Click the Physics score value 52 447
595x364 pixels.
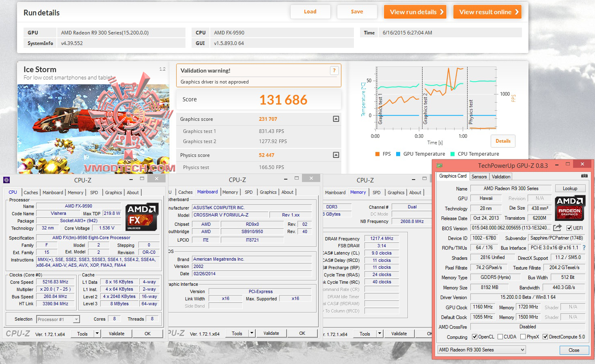pos(267,155)
